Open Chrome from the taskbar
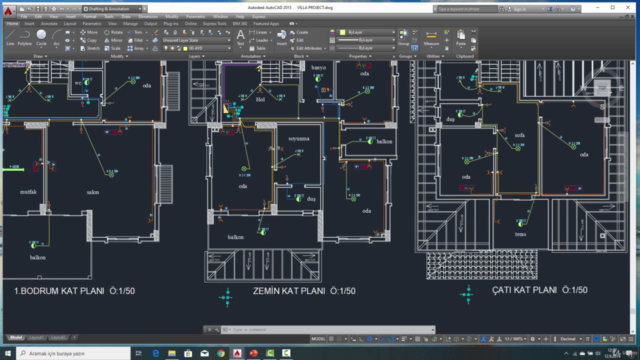This screenshot has width=640, height=360. click(x=221, y=353)
